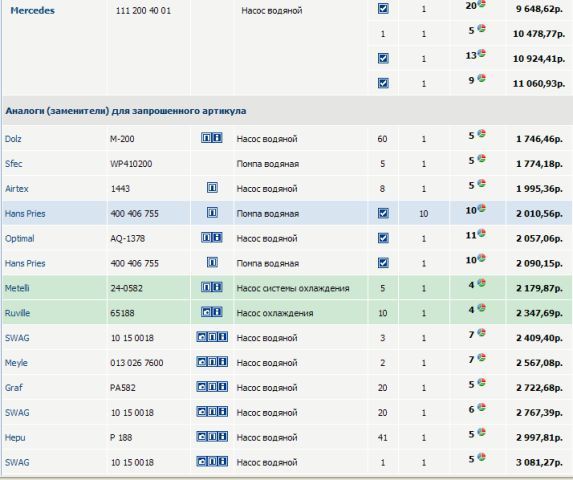
Task: Click the section header Аналоги (заменители) для запрошенного артикула
Action: pos(126,111)
